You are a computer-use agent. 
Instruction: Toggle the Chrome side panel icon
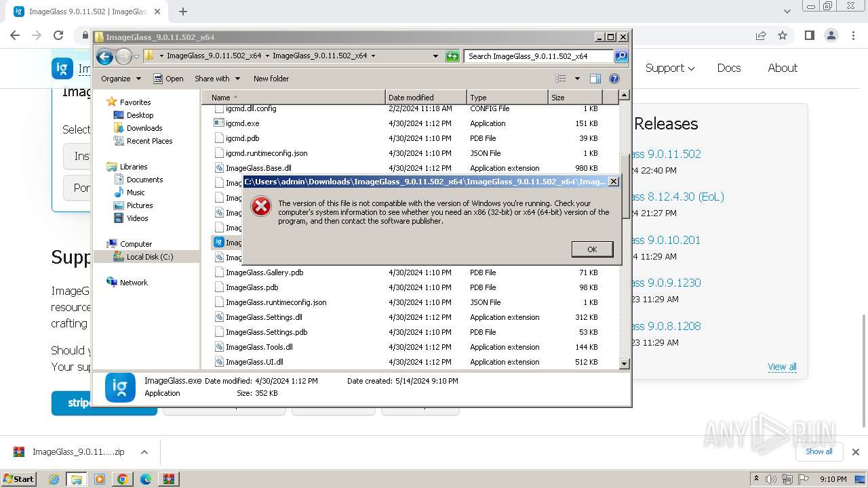(809, 35)
